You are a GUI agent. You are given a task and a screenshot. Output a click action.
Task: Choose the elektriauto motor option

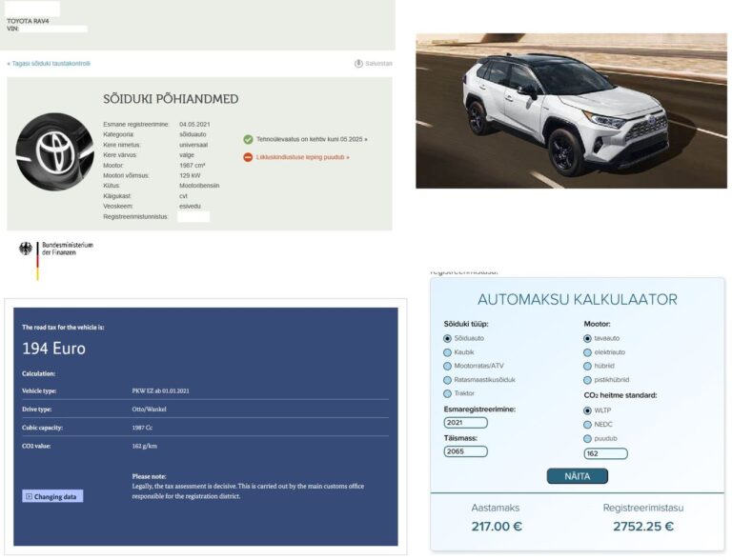pyautogui.click(x=587, y=352)
